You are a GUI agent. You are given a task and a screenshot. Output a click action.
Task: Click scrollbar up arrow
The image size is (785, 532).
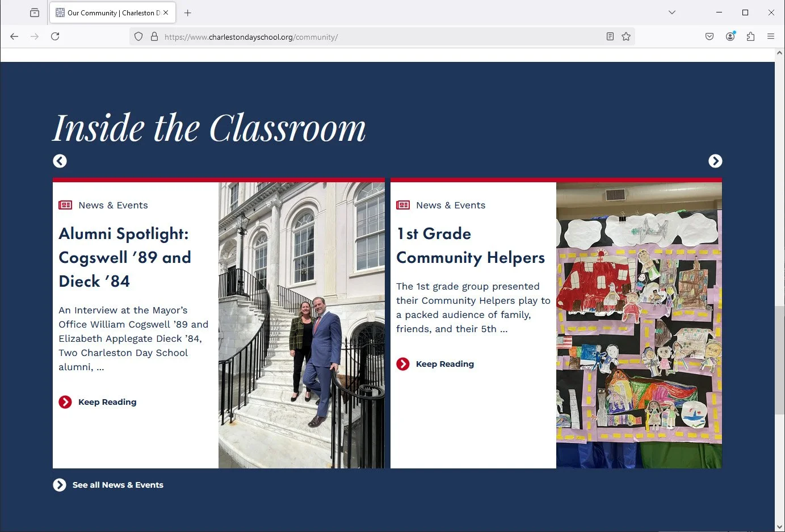coord(780,53)
